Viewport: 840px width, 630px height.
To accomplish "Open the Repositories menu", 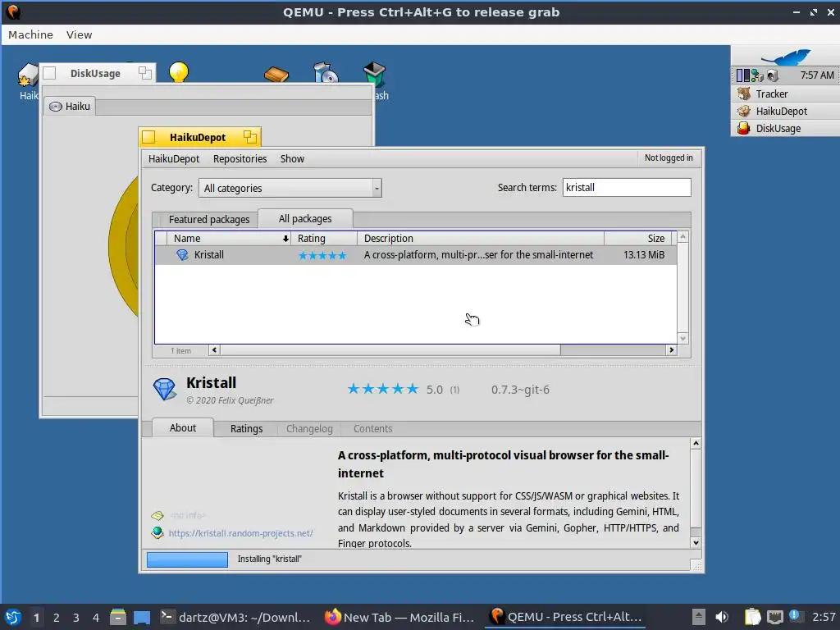I will tap(240, 158).
